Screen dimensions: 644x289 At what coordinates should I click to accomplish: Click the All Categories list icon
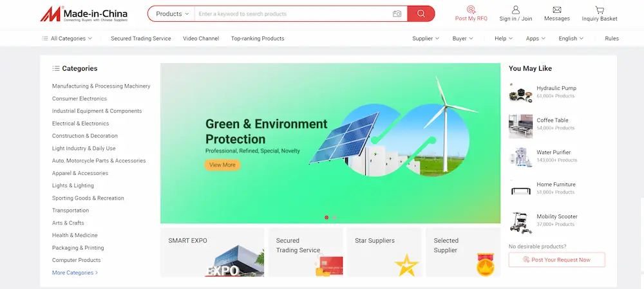coord(45,38)
